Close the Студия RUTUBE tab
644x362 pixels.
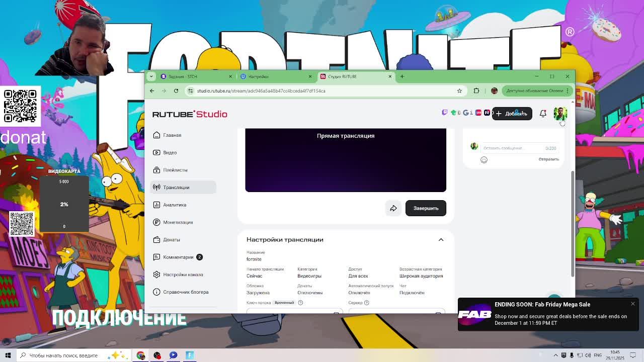click(390, 76)
